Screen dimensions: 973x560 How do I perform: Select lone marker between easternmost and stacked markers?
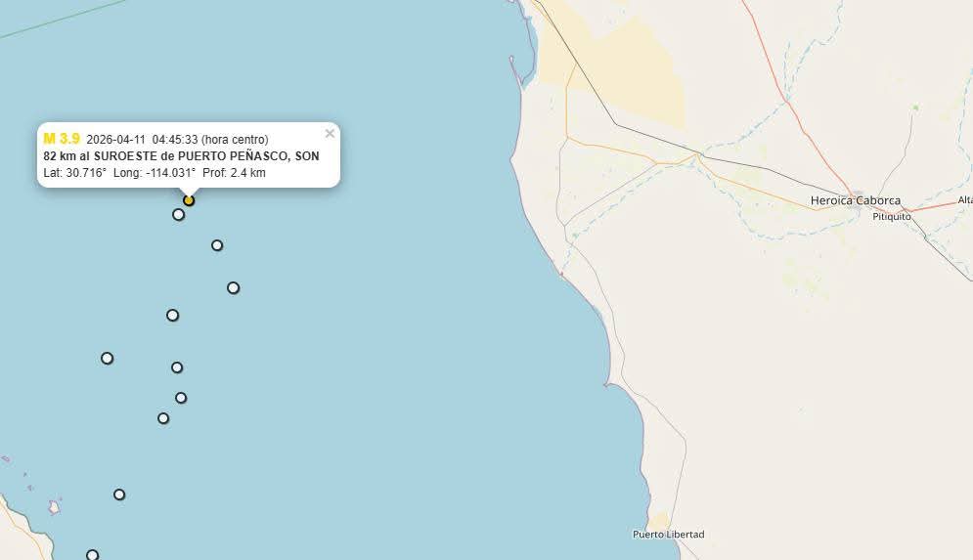pos(172,315)
